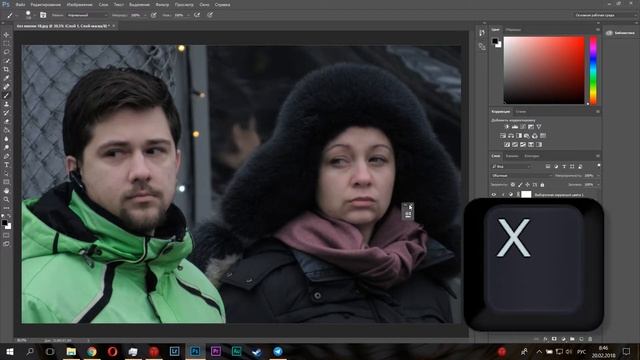
Task: Select the Move tool
Action: (x=6, y=35)
